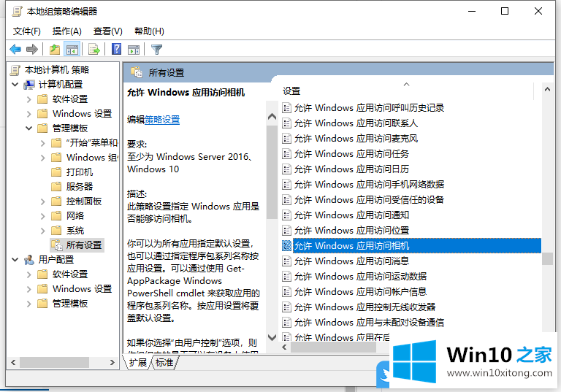The width and height of the screenshot is (561, 392).
Task: Click the policy icon for 允许 Windows 应用访问相机
Action: click(x=286, y=246)
